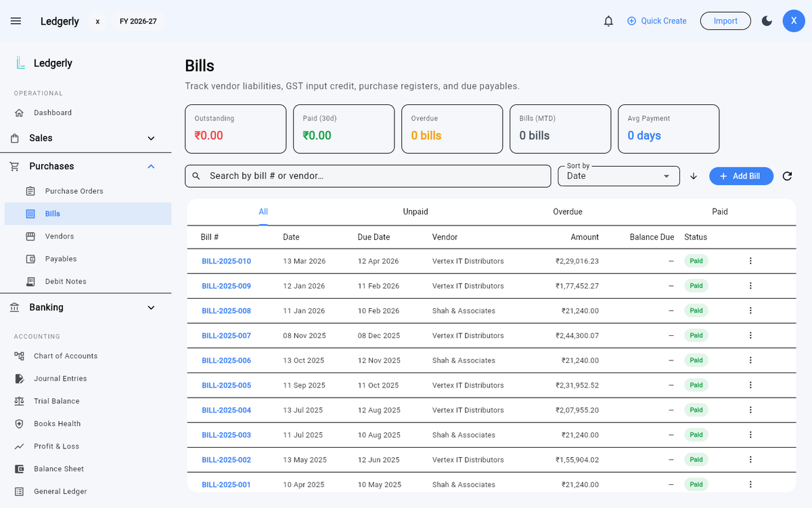The image size is (812, 508).
Task: Switch to the Unpaid tab
Action: pos(415,212)
